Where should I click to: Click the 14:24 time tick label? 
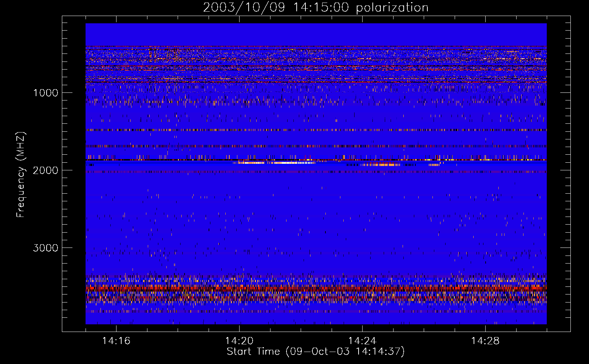click(x=362, y=341)
